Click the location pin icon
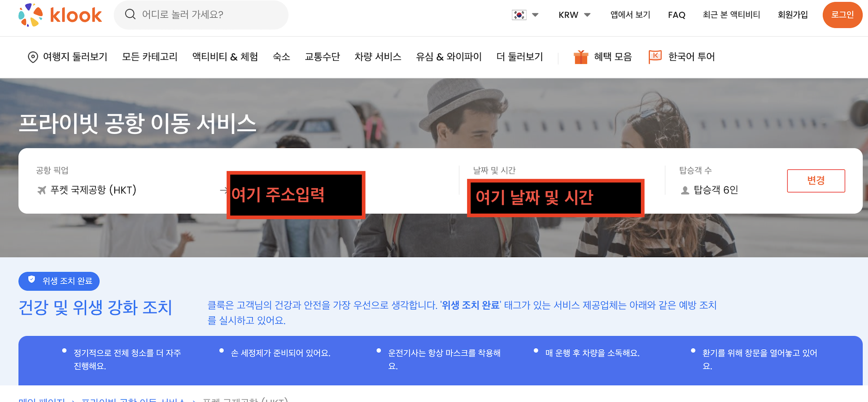Image resolution: width=868 pixels, height=402 pixels. [33, 57]
